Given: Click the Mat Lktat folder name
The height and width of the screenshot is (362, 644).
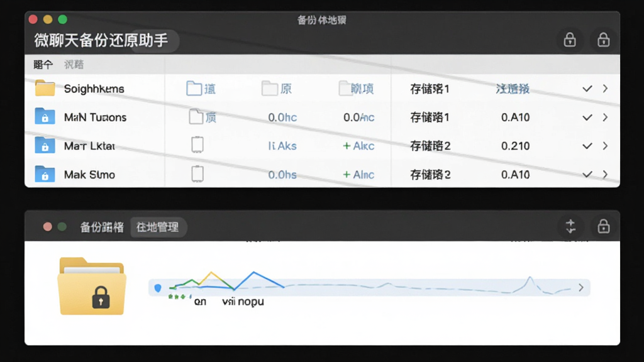Looking at the screenshot, I should click(89, 146).
